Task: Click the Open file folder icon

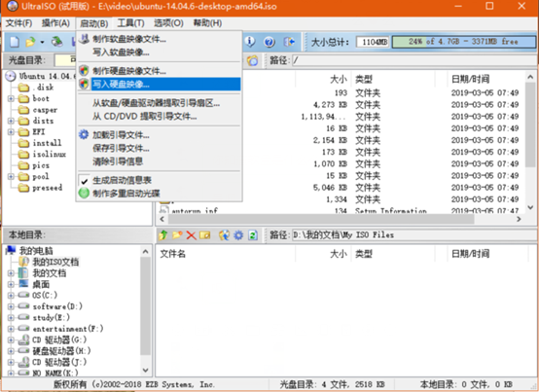Action: click(30, 42)
